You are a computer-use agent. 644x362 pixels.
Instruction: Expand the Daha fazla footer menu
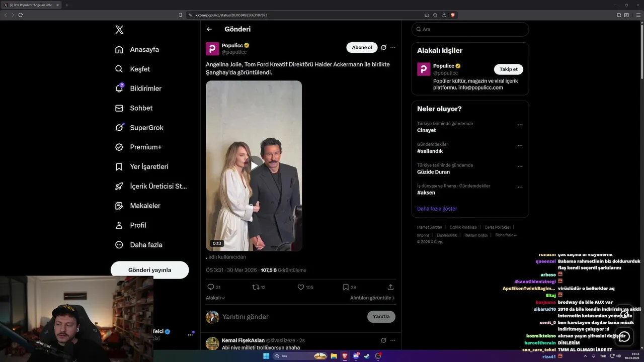[506, 235]
